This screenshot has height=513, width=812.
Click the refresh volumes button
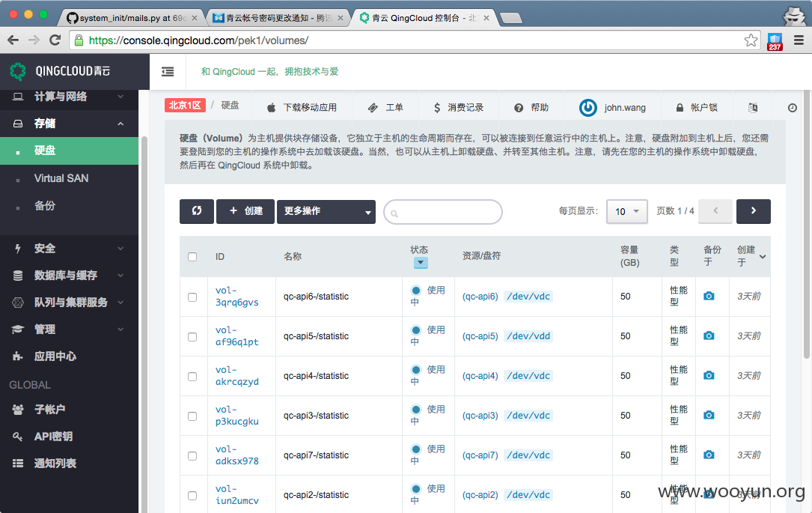coord(197,211)
